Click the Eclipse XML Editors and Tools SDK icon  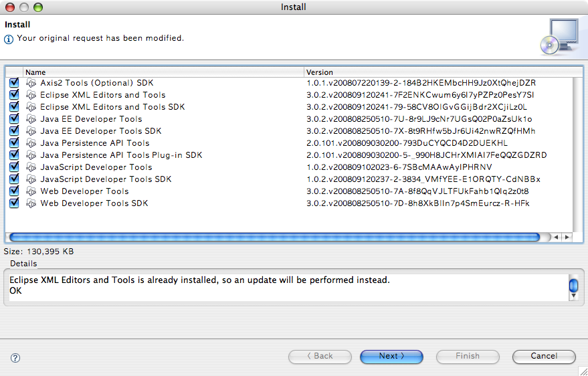pos(31,107)
